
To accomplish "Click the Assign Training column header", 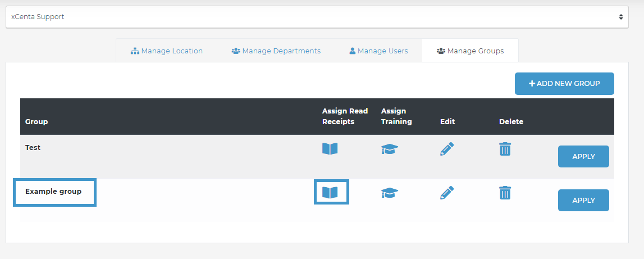I will (x=396, y=116).
